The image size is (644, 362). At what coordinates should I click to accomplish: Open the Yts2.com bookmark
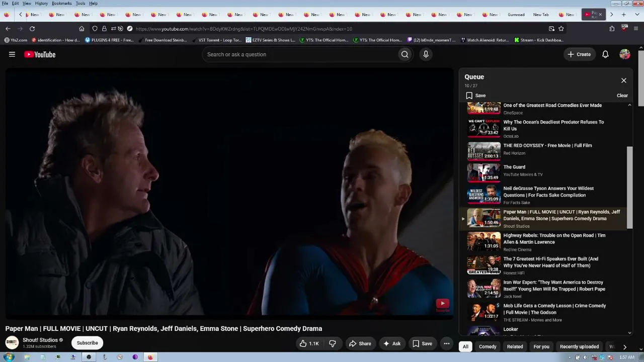pyautogui.click(x=16, y=40)
